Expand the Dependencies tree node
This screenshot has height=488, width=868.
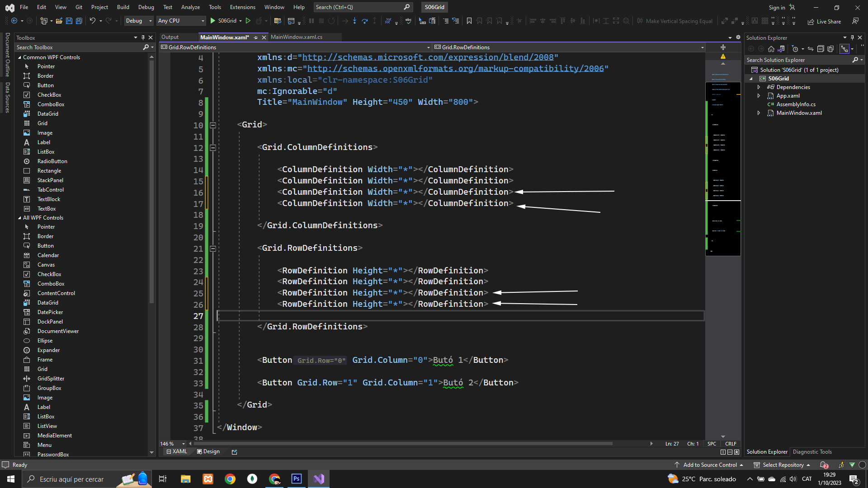coord(759,87)
